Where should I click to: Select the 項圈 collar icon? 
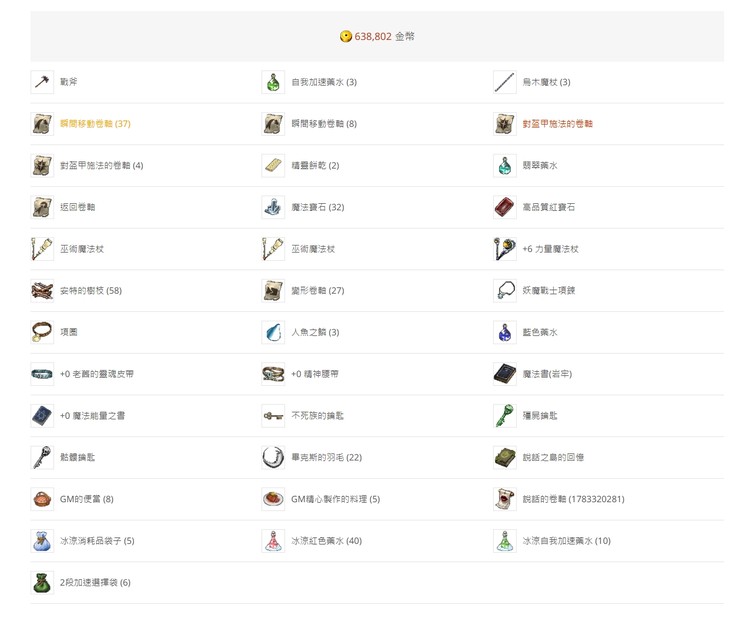[x=42, y=332]
